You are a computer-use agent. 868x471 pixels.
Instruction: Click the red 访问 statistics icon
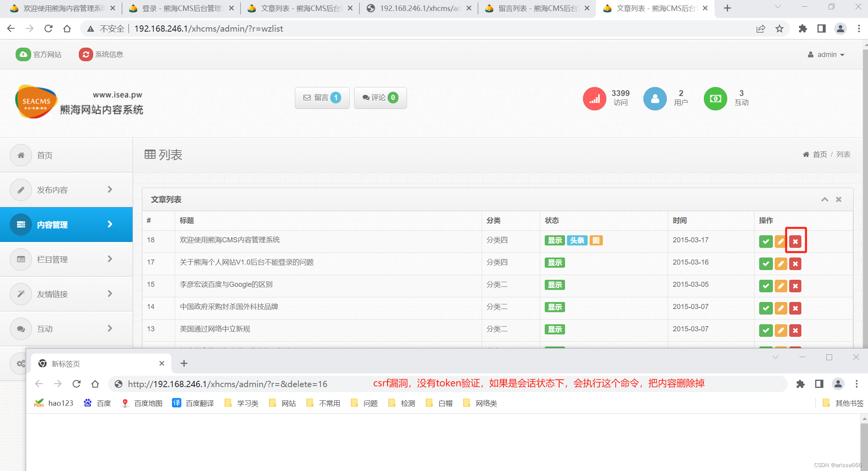click(x=594, y=99)
